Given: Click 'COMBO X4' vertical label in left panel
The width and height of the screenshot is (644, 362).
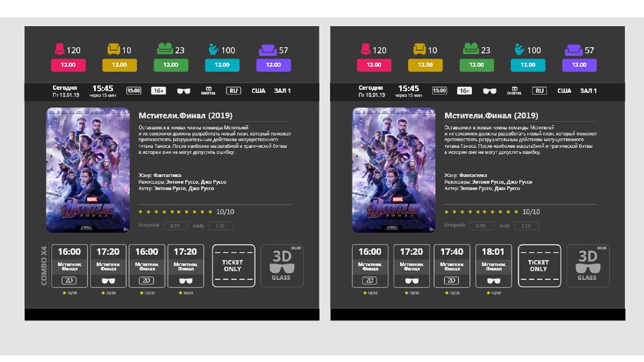Looking at the screenshot, I should pos(44,266).
